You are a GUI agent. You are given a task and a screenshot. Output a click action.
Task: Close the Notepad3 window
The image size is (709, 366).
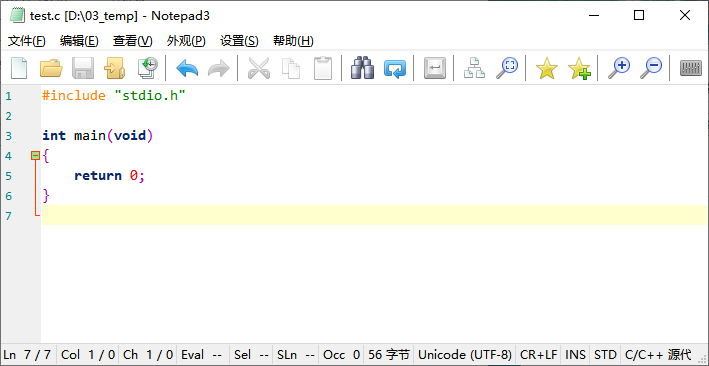[x=685, y=15]
